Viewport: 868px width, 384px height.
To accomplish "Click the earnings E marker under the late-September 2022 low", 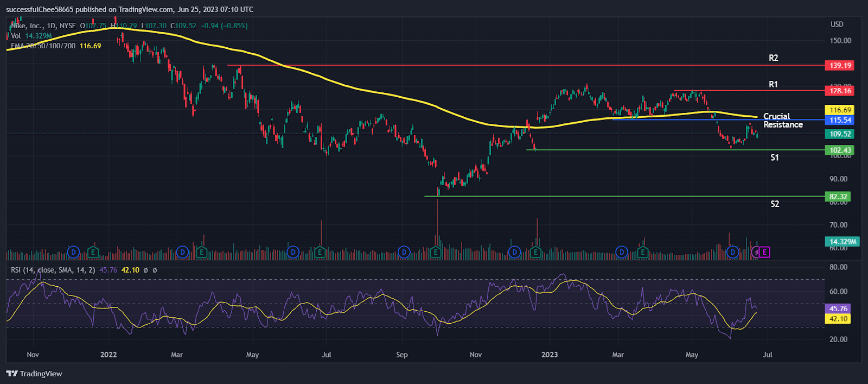I will tap(436, 252).
